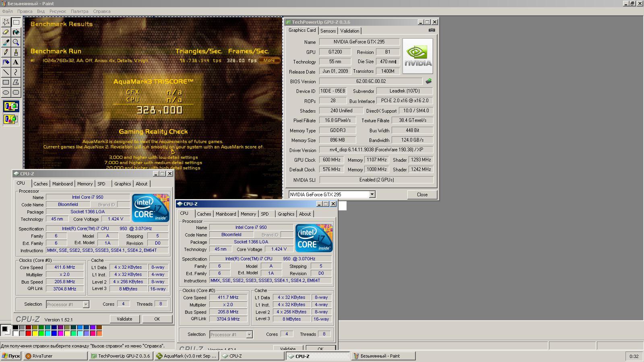Select the Polygon shape tool
644x362 pixels.
16,82
